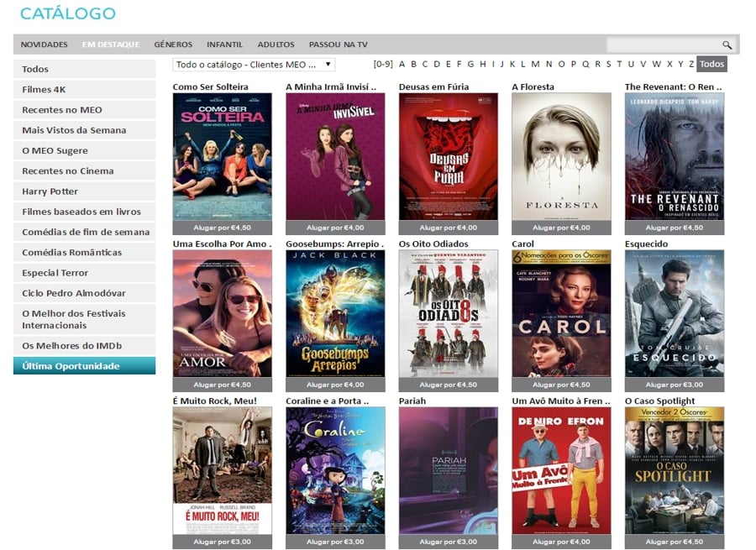Open the Esquecido poster
This screenshot has width=756, height=550.
tap(675, 314)
